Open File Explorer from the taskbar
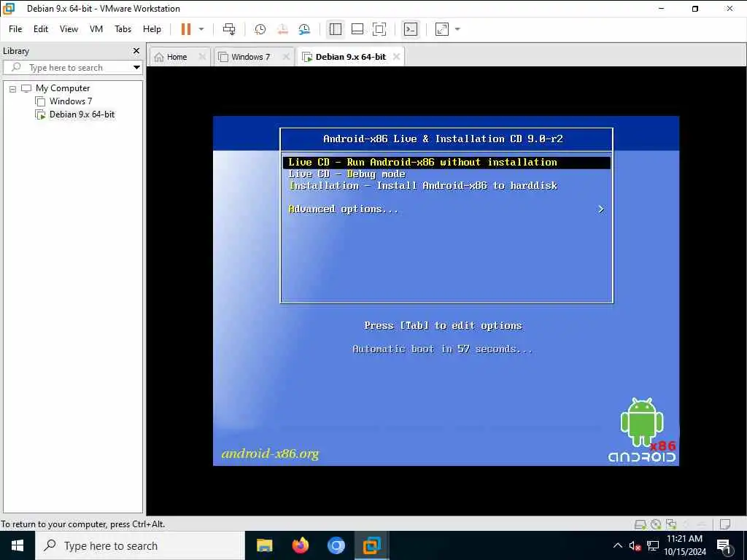This screenshot has width=747, height=560. click(264, 545)
